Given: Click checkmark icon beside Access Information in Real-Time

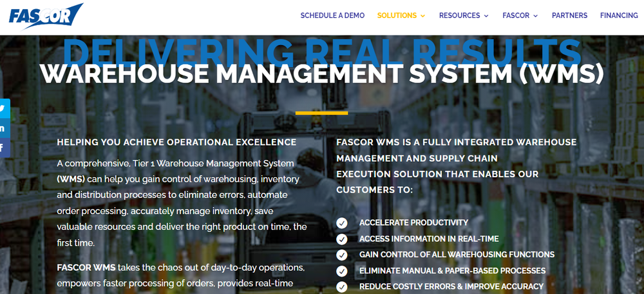Looking at the screenshot, I should pos(342,239).
